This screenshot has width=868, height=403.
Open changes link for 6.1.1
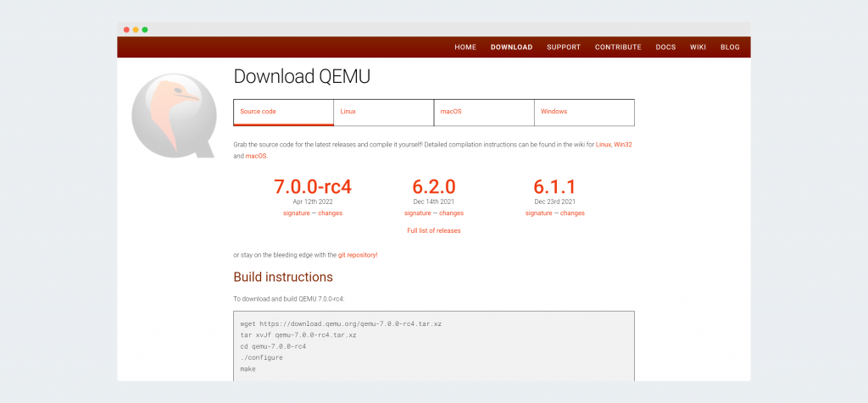pos(572,213)
